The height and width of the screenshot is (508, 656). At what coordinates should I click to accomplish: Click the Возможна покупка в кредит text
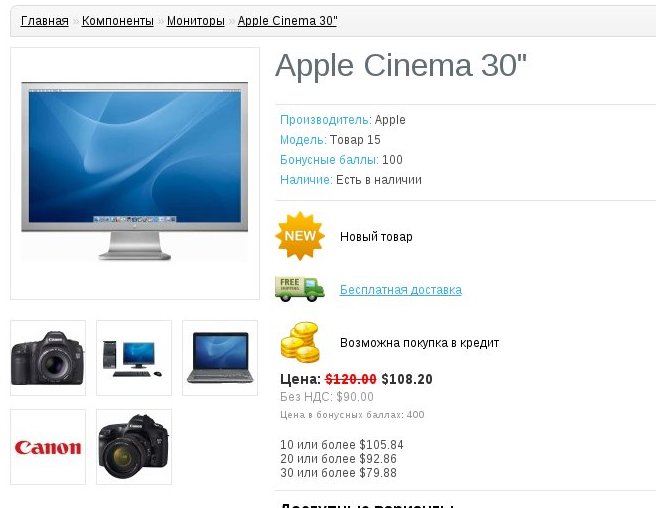click(419, 343)
